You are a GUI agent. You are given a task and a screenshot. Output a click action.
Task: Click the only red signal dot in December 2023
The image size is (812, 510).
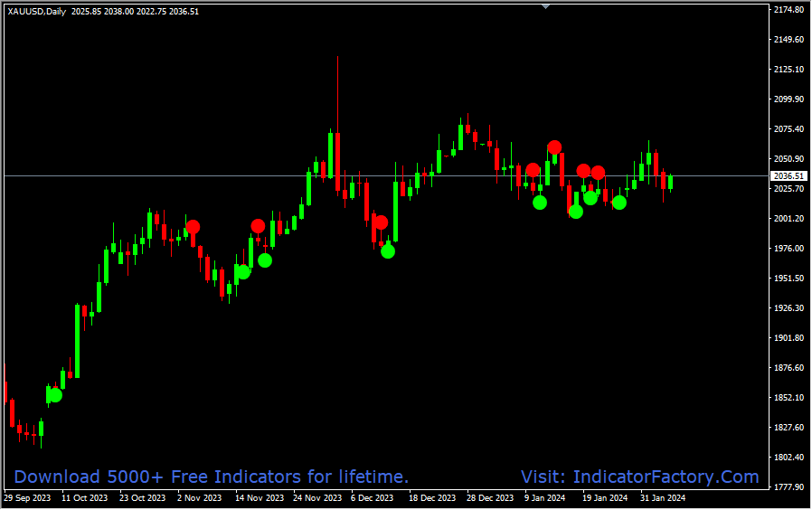point(382,222)
